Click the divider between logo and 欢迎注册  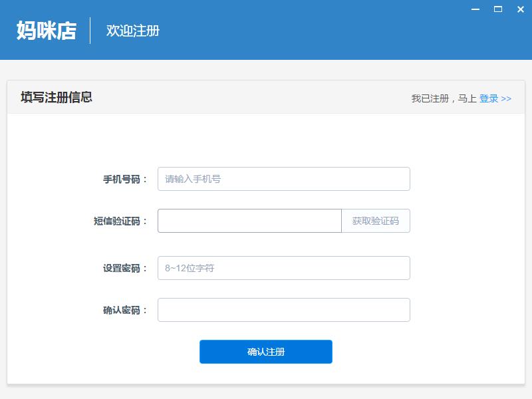[90, 29]
